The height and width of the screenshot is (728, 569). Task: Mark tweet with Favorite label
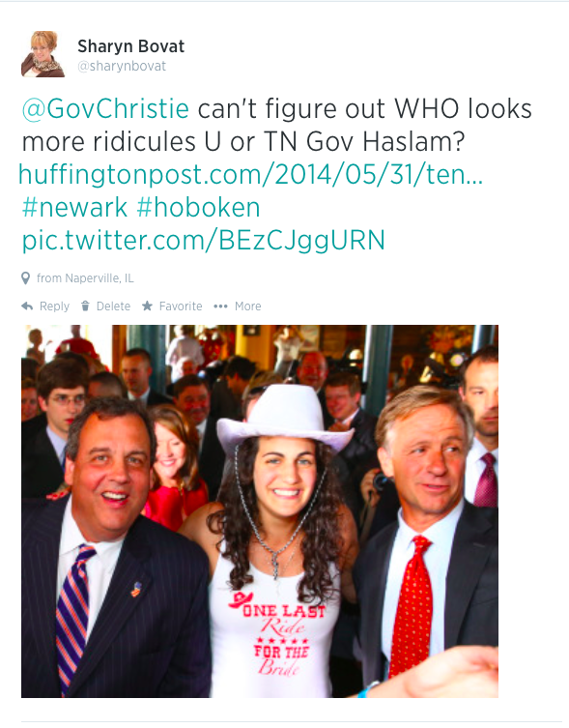click(181, 306)
